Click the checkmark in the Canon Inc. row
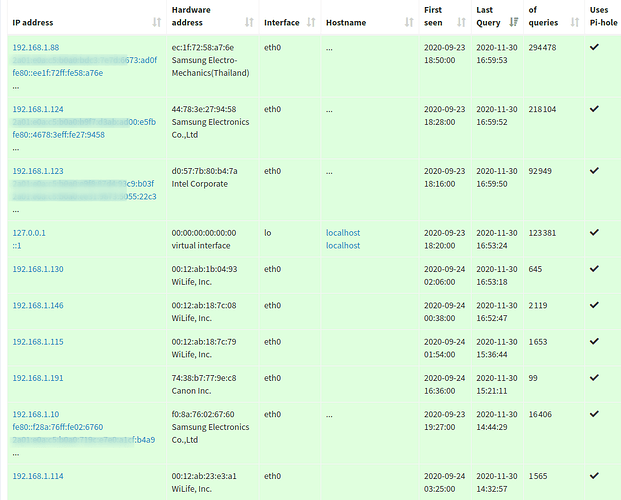621x500 pixels. [x=594, y=377]
